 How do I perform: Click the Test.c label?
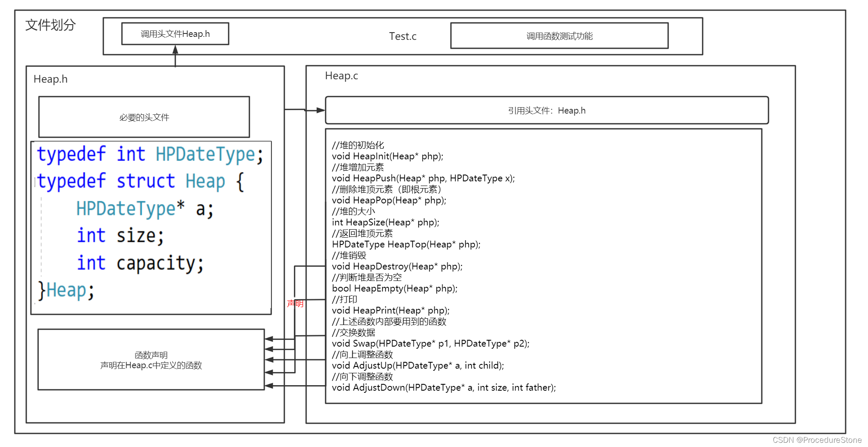click(403, 36)
